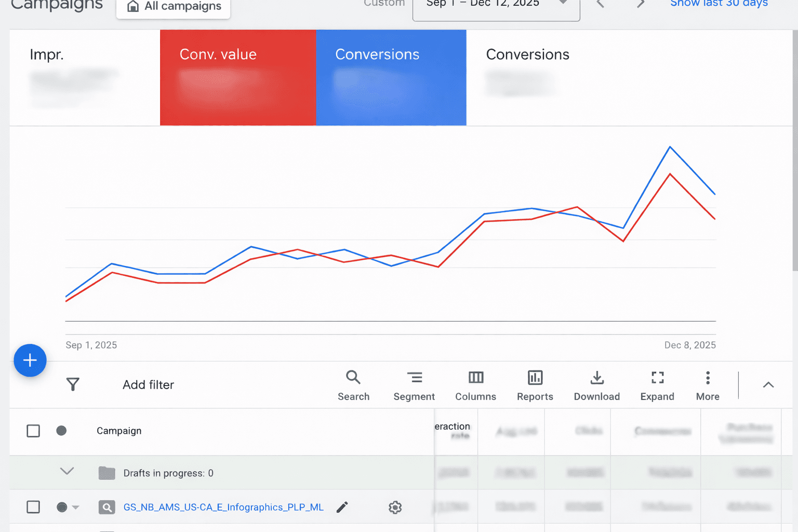The image size is (798, 532).
Task: Edit the GS_NB_AMS campaign name with pencil
Action: 342,507
